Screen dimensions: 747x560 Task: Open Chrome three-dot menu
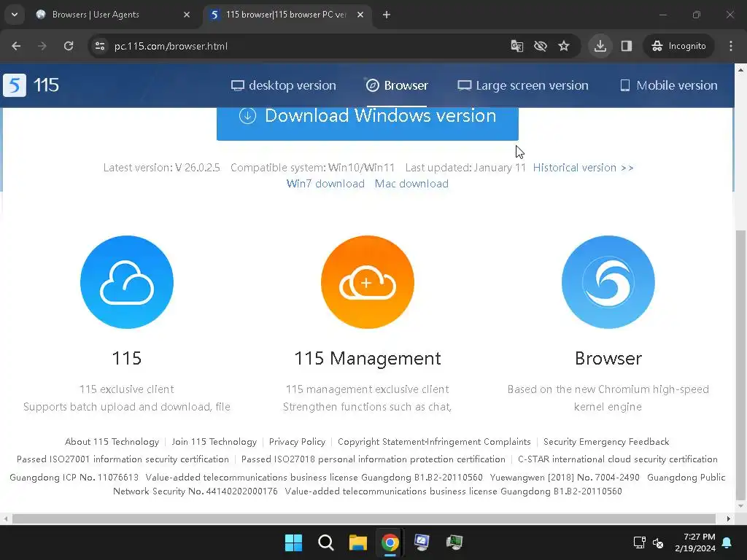click(731, 46)
